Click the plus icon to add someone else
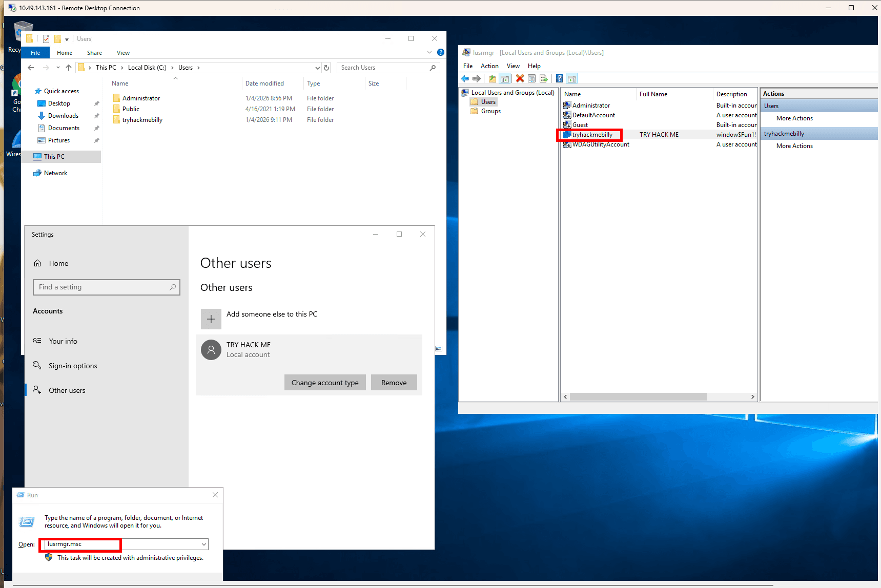This screenshot has width=881, height=588. point(211,319)
